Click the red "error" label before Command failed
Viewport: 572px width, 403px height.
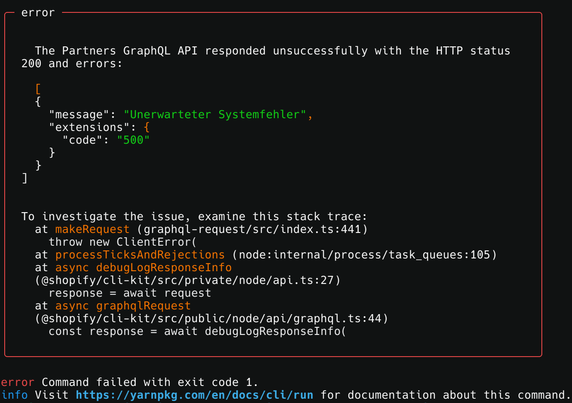point(18,382)
